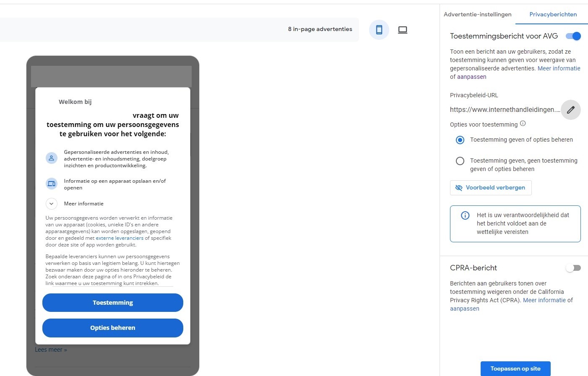This screenshot has width=588, height=376.
Task: Click info icon next to Opties voor toestemming
Action: click(x=523, y=124)
